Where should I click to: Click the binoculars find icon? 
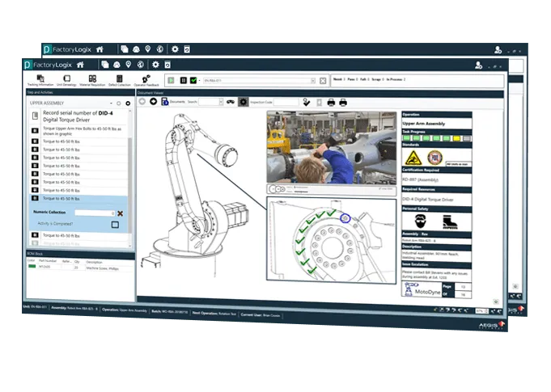[x=231, y=102]
